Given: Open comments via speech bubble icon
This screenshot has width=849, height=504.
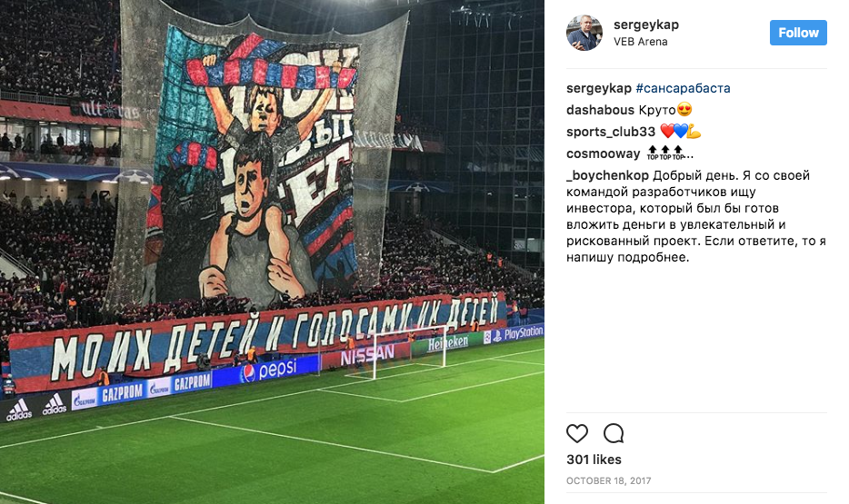Looking at the screenshot, I should click(614, 433).
